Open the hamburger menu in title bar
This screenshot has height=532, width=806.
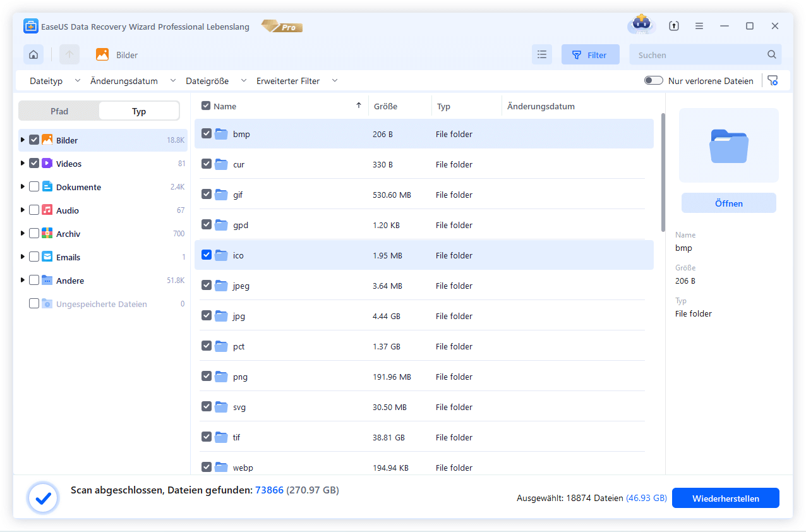pyautogui.click(x=699, y=26)
